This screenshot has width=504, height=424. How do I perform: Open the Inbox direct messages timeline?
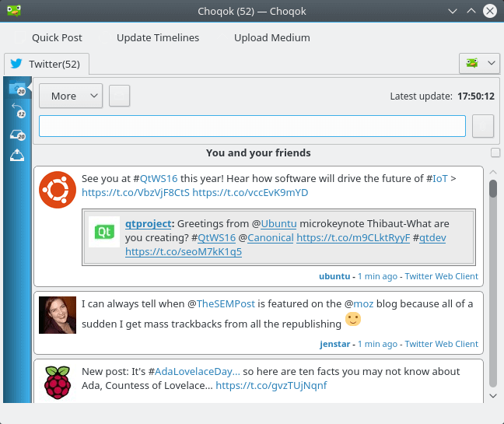tap(17, 135)
